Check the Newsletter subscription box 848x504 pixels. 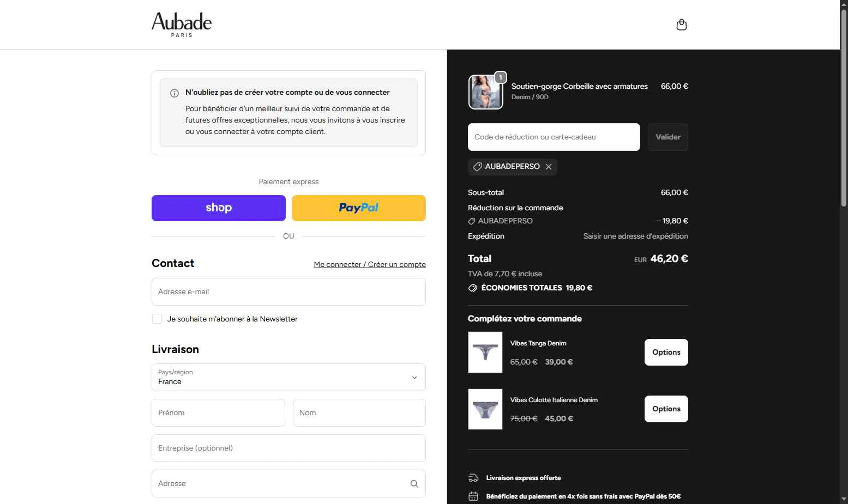[157, 319]
